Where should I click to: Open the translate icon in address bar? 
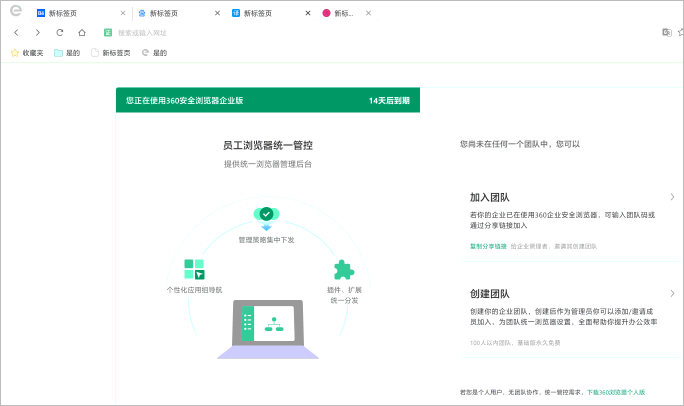(667, 32)
